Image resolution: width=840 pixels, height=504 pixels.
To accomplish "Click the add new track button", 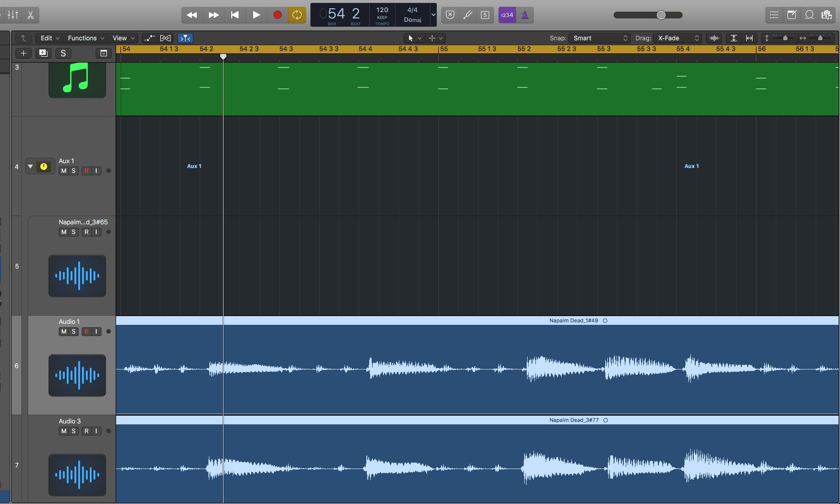I will point(23,53).
